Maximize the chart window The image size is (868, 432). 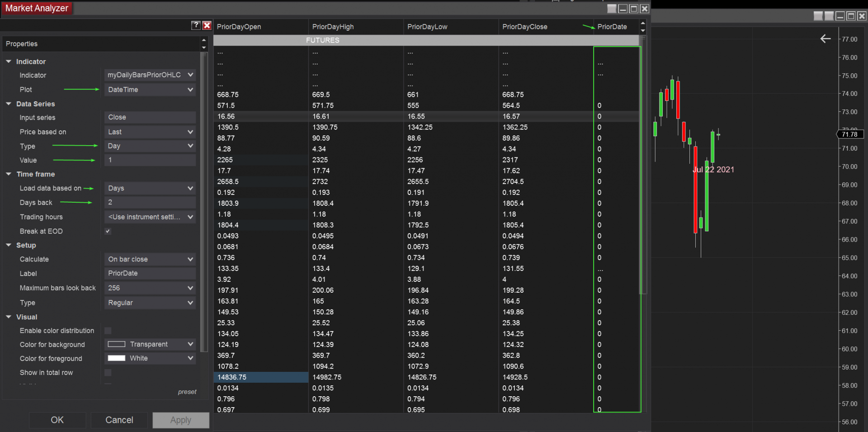click(x=851, y=16)
